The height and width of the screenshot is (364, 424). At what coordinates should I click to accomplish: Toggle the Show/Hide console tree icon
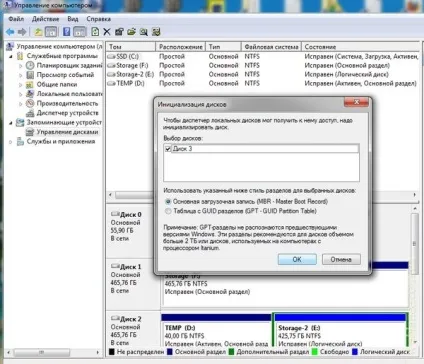point(51,32)
